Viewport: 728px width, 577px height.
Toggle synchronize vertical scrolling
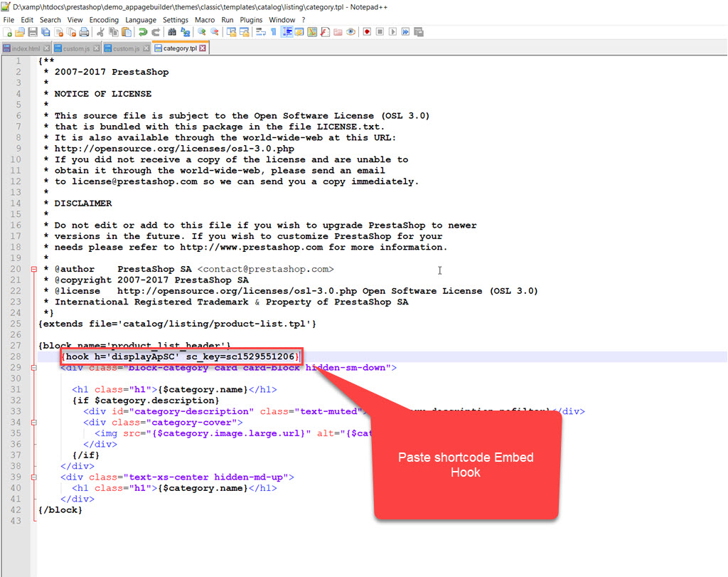[231, 32]
